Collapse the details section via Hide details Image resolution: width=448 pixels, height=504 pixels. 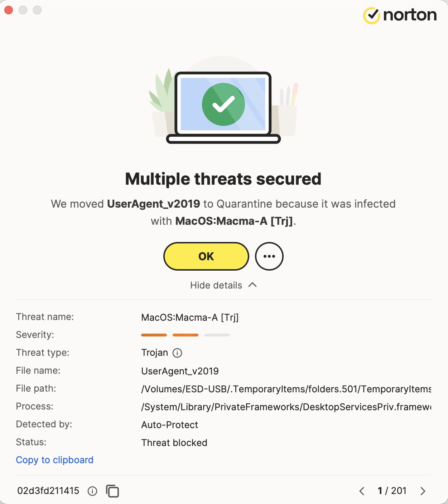pos(216,285)
